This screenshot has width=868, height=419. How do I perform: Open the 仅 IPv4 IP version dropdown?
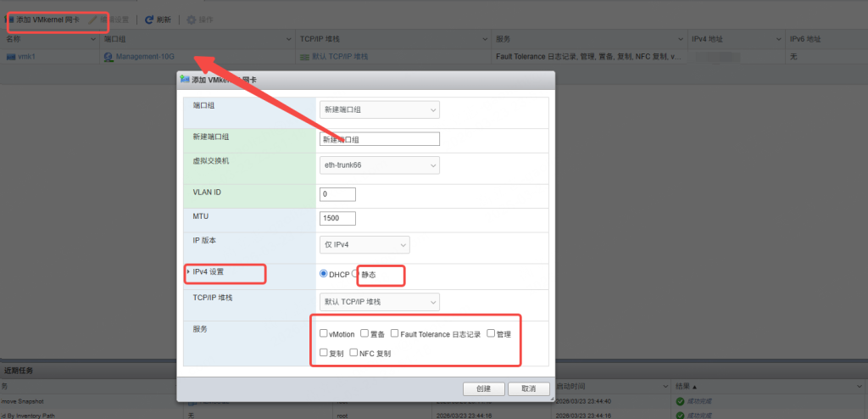coord(364,245)
